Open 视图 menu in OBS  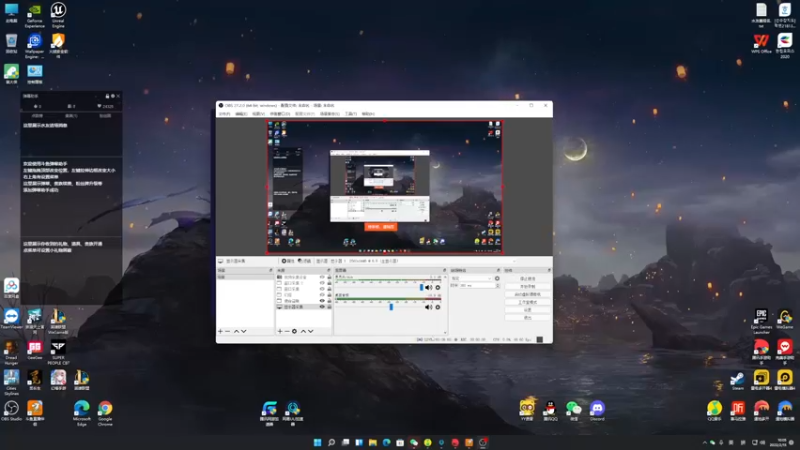(x=258, y=114)
